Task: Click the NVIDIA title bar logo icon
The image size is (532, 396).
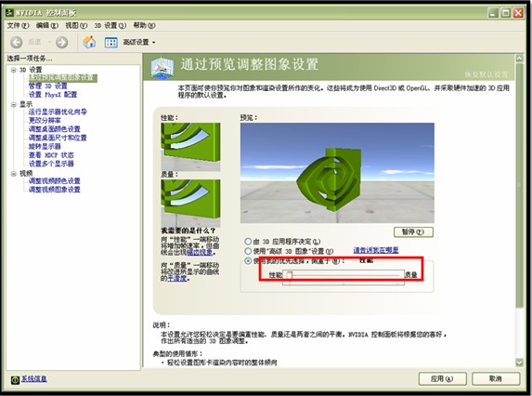Action: click(9, 13)
